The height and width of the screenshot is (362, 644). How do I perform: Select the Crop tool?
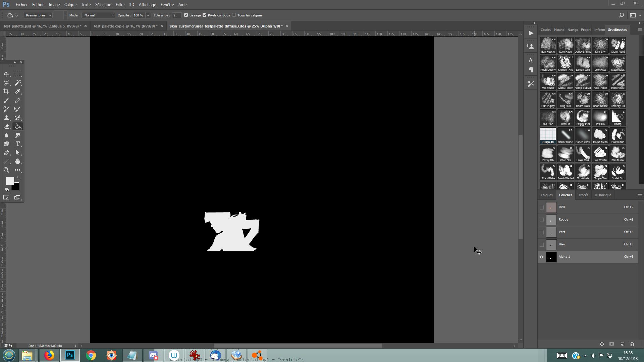coord(6,92)
